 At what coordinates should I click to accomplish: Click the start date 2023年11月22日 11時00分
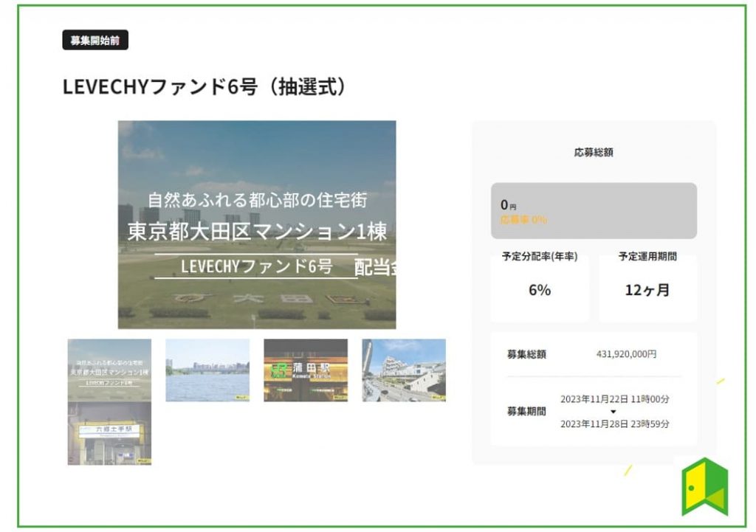[x=615, y=399]
